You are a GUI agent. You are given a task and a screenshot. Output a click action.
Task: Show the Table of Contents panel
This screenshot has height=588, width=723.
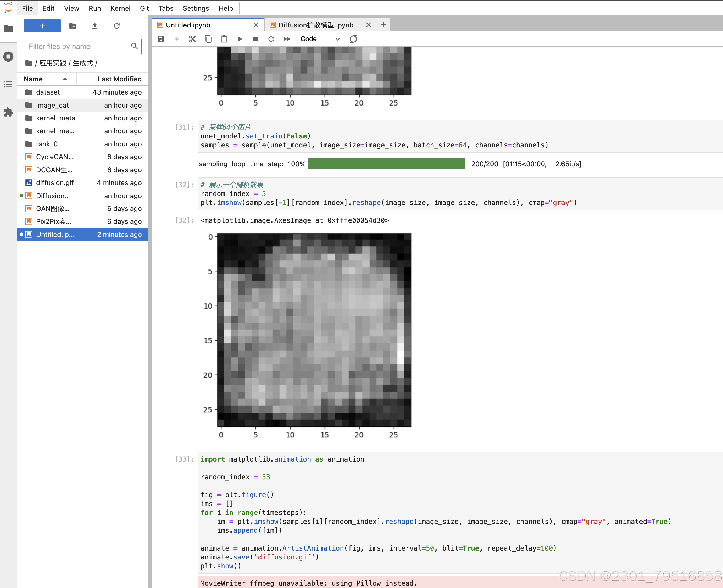[x=8, y=84]
